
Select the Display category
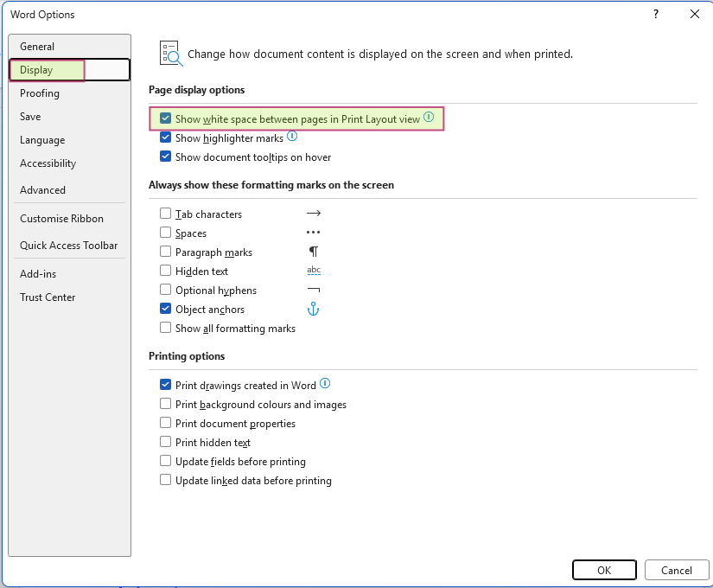click(x=70, y=70)
